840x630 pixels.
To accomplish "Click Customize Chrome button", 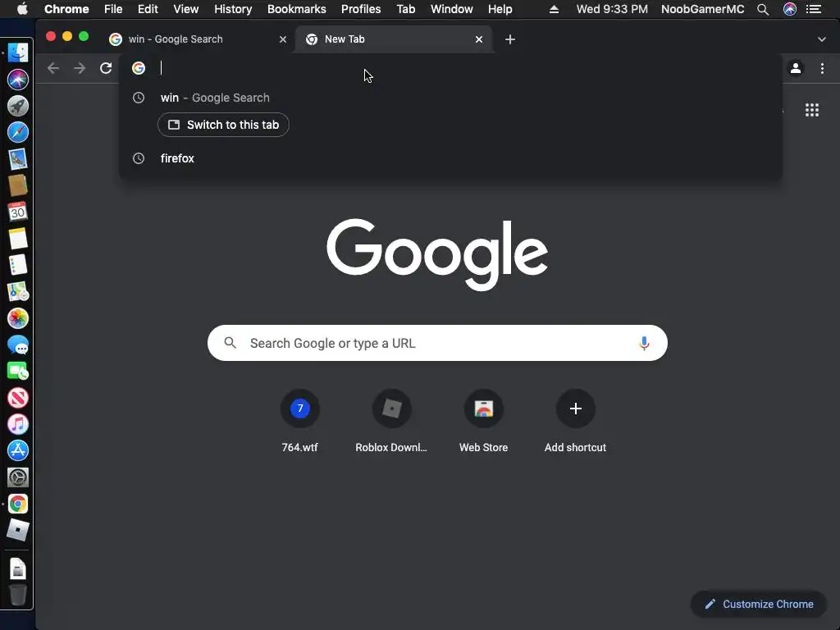I will (x=759, y=604).
